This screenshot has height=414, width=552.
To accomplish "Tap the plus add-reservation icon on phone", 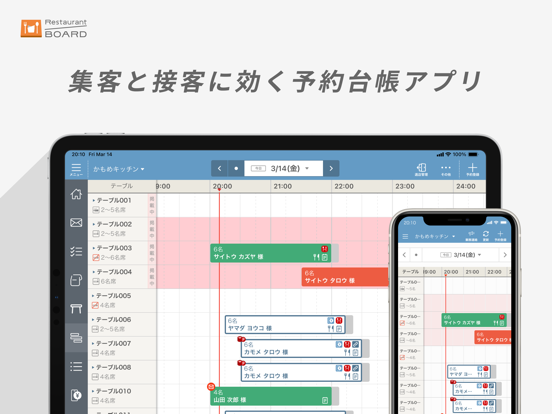I will (500, 235).
